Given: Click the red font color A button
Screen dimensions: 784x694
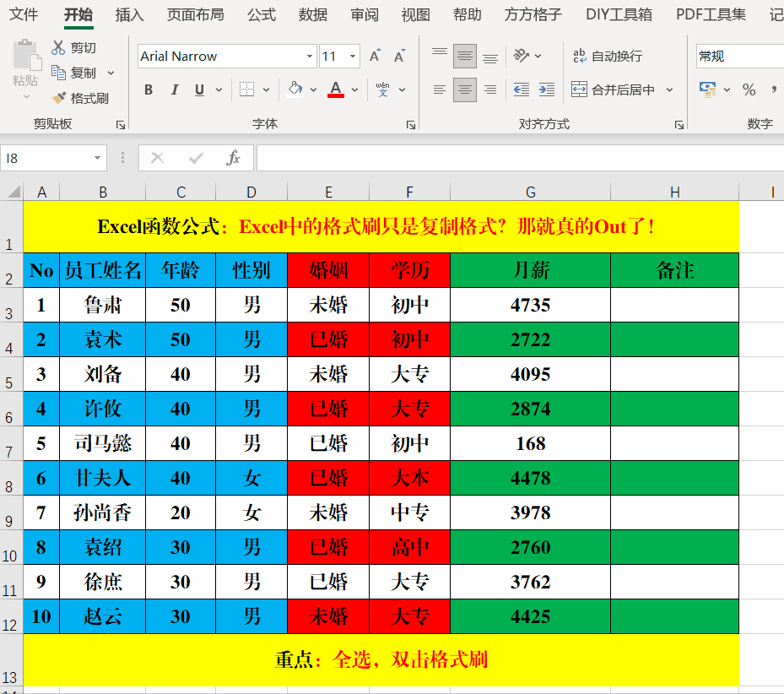Looking at the screenshot, I should [336, 89].
